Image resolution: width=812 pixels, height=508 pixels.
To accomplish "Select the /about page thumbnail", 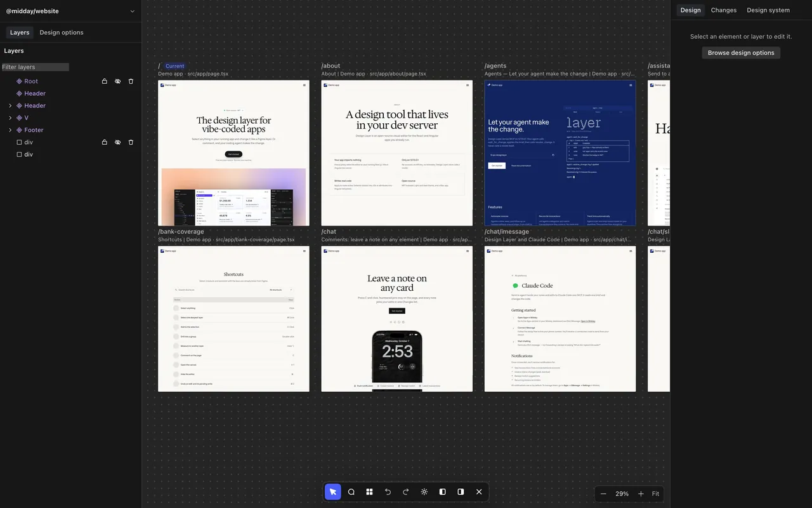I will pos(397,153).
